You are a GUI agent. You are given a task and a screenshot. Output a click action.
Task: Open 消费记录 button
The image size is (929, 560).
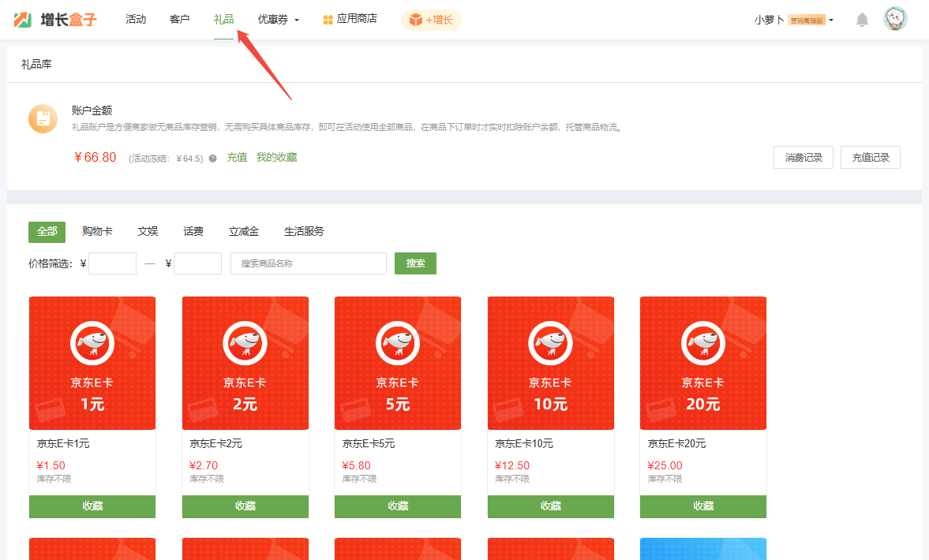pyautogui.click(x=804, y=158)
